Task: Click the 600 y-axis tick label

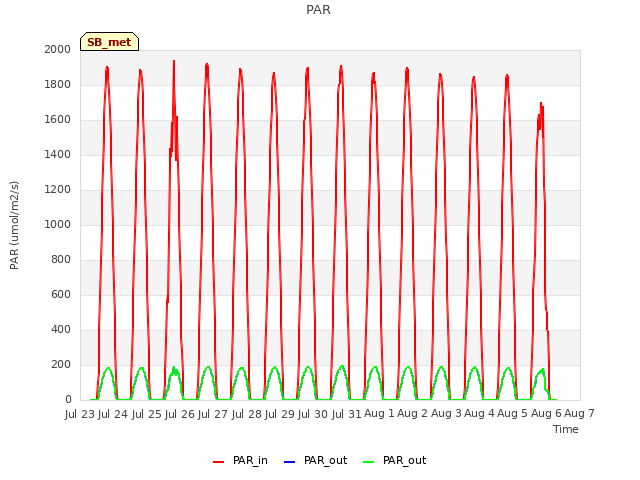Action: [x=61, y=294]
